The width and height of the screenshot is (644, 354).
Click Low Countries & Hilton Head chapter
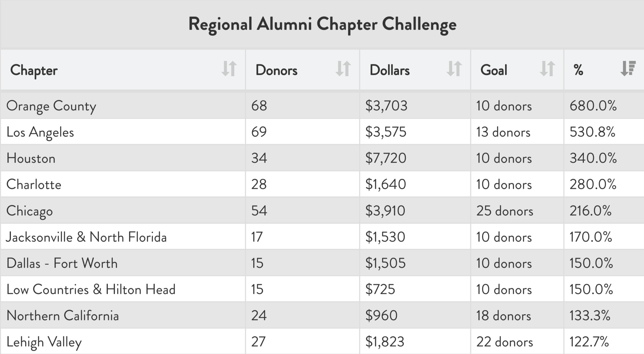point(91,290)
